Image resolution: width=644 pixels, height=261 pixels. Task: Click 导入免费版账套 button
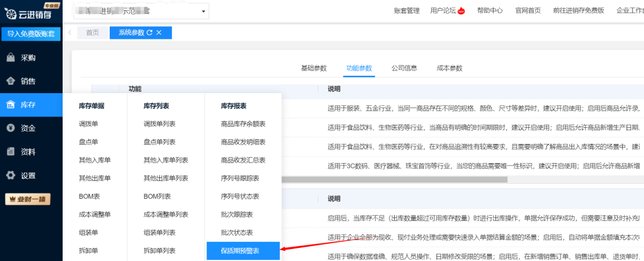pyautogui.click(x=31, y=34)
